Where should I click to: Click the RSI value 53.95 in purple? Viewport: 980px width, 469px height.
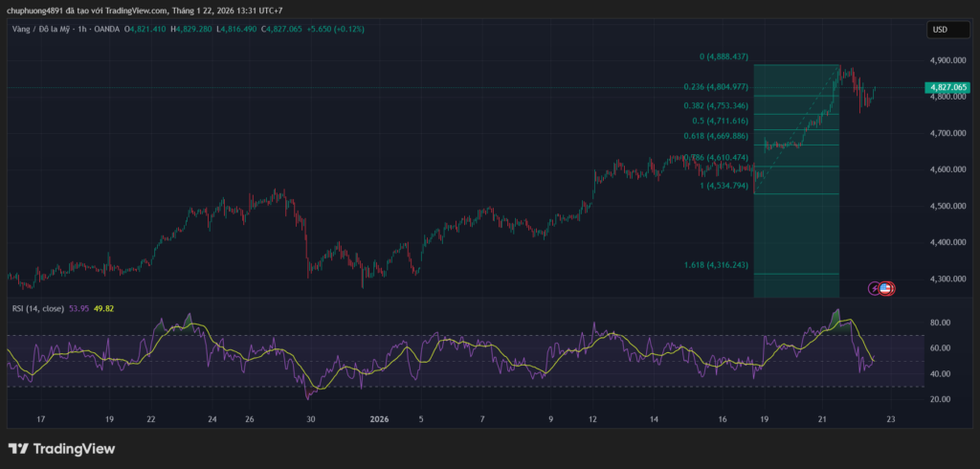pos(79,308)
